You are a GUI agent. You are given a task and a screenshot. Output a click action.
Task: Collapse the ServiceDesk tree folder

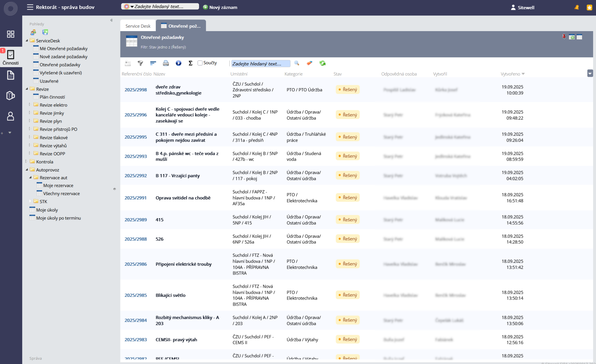(x=27, y=41)
